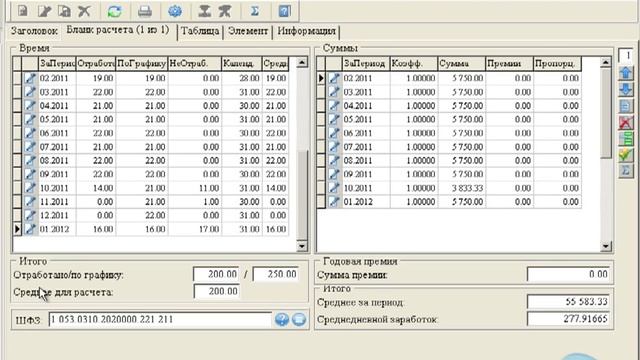This screenshot has width=640, height=360.
Task: Click the blue up arrow side button
Action: [x=626, y=73]
